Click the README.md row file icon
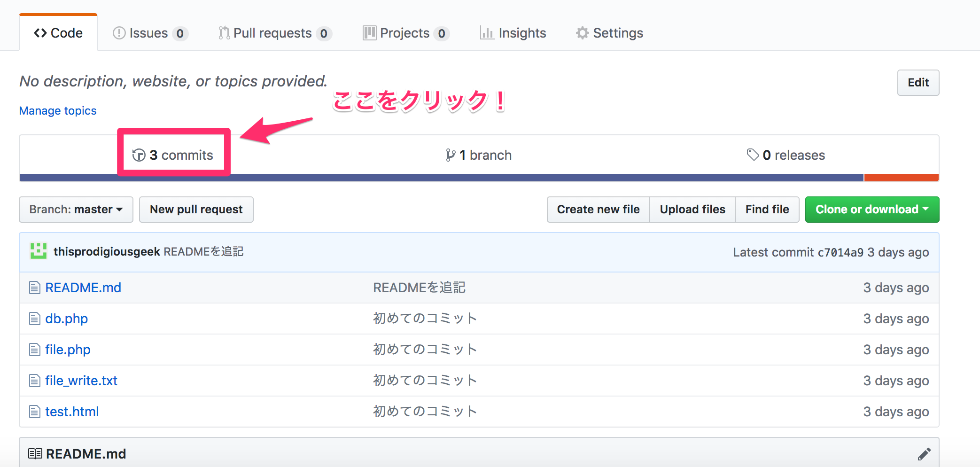Viewport: 980px width, 467px height. (x=35, y=288)
